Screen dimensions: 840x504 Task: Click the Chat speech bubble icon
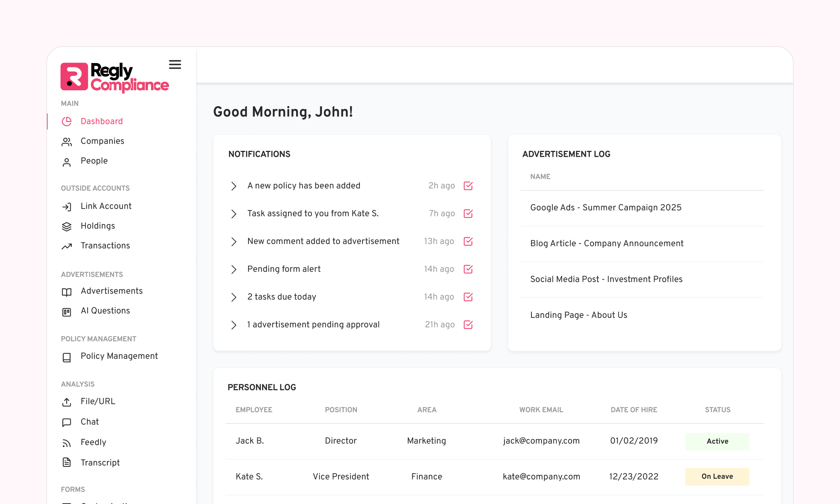coord(66,422)
